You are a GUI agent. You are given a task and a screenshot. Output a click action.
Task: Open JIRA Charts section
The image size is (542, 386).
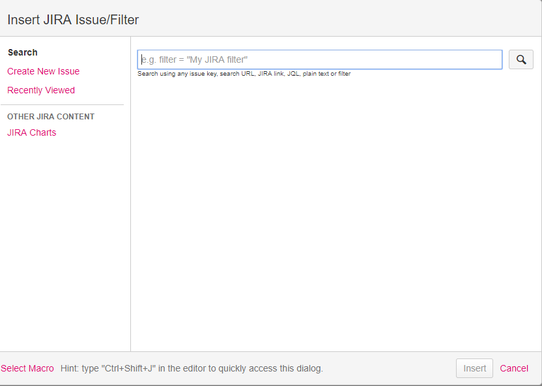(x=31, y=133)
